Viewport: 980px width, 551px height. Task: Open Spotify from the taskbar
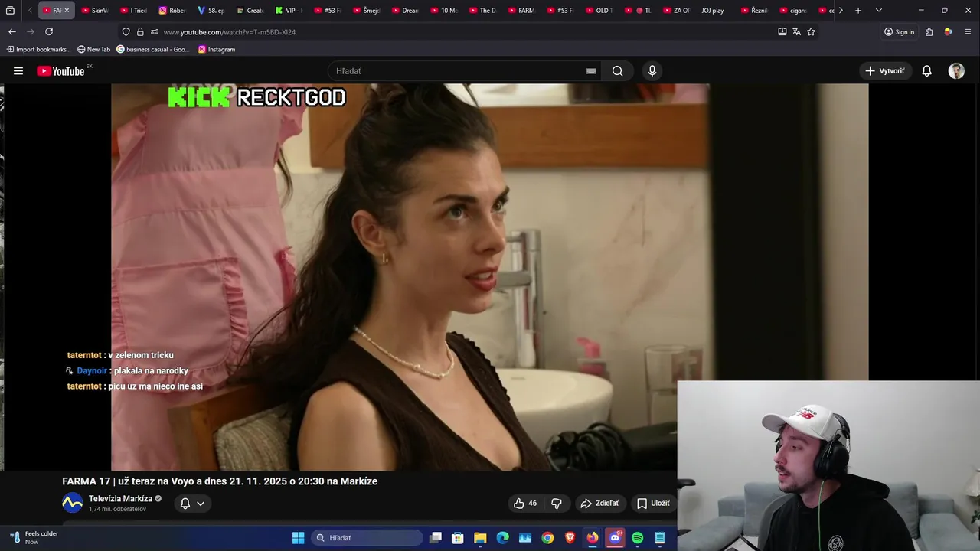click(637, 538)
